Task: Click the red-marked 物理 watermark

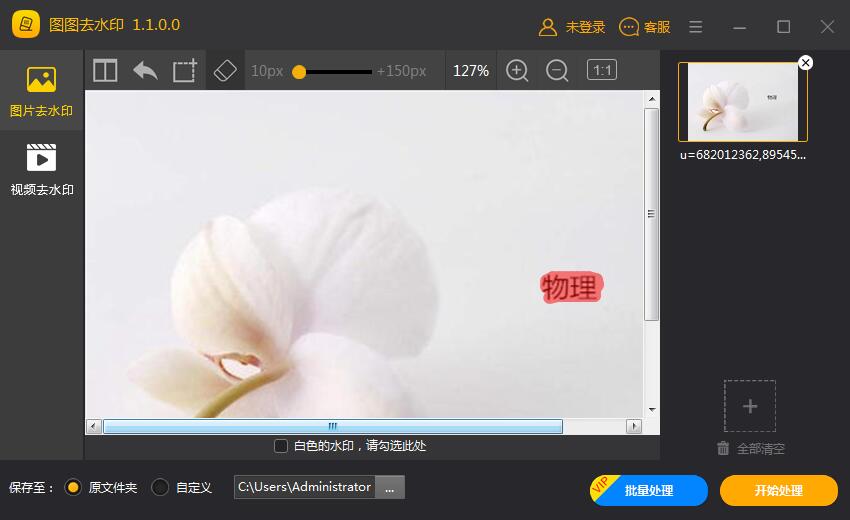Action: 571,287
